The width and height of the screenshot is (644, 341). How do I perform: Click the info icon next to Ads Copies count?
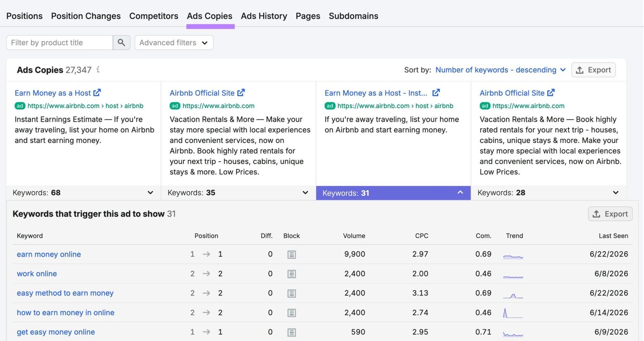(98, 70)
